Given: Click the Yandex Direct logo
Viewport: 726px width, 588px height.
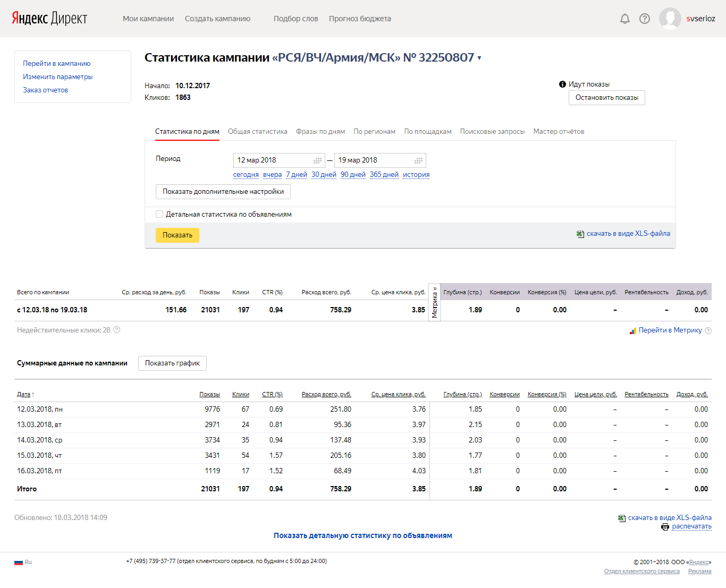Looking at the screenshot, I should [x=49, y=19].
